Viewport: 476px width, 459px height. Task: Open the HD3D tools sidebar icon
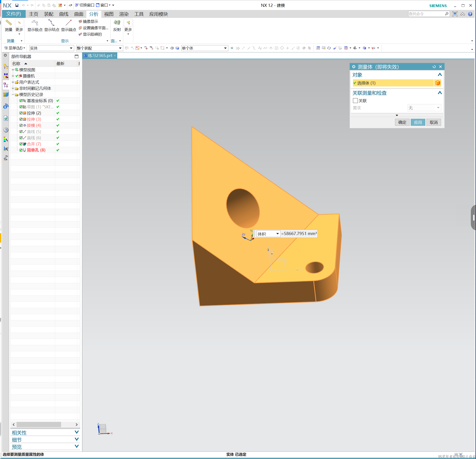coord(6,106)
